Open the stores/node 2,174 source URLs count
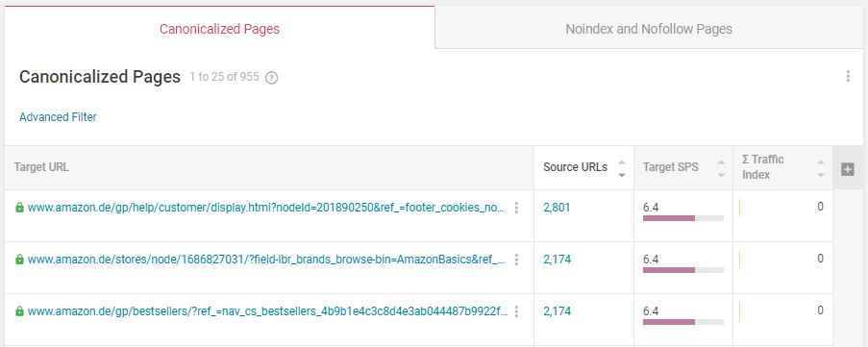 point(557,260)
